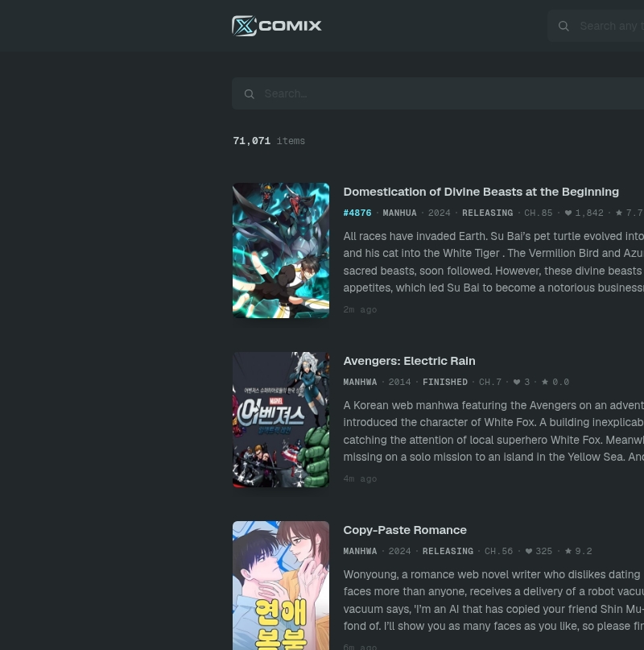Click the CH.7 chapter count

(x=490, y=383)
